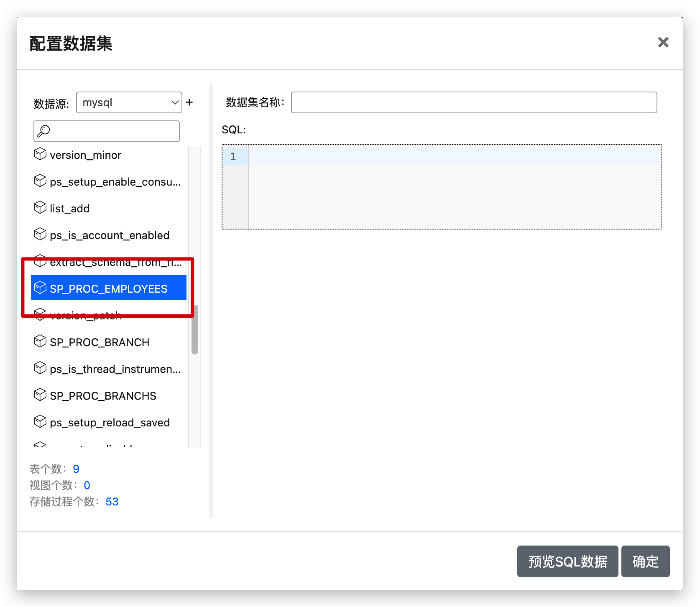Click the cube icon beside ps_is_account_enabled
Viewport: 700px width, 607px height.
click(x=40, y=235)
